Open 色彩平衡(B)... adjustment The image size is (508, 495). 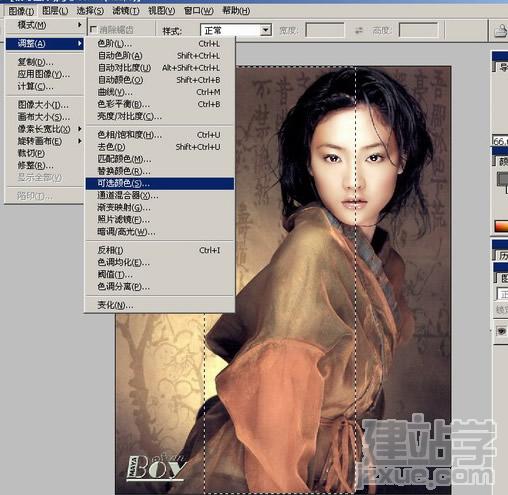(x=160, y=104)
